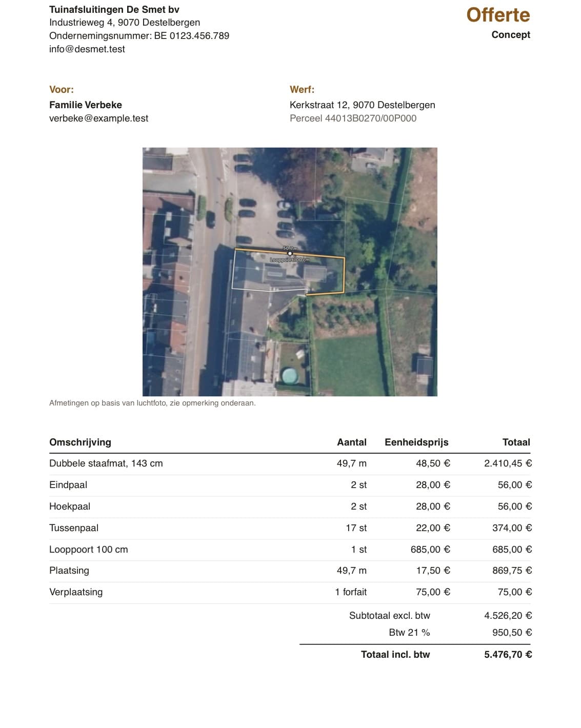Click total 374,00 €
The width and height of the screenshot is (581, 728).
pyautogui.click(x=512, y=528)
